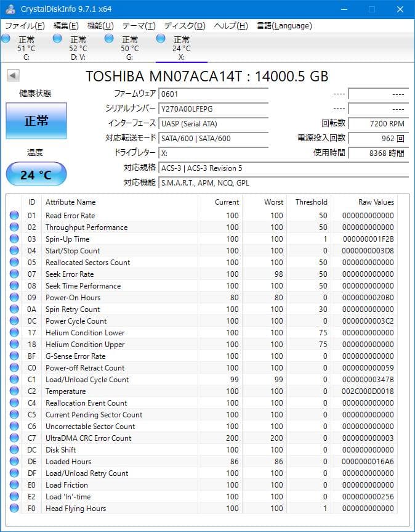The image size is (415, 532).
Task: Click status orb for Seek Time Performance
Action: click(14, 285)
